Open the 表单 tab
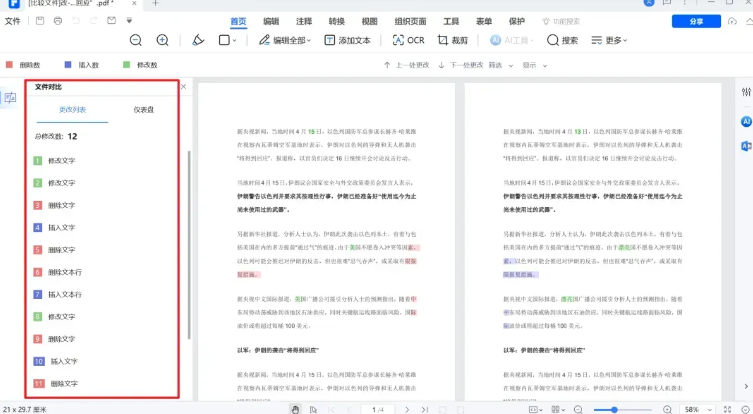Viewport: 753px width, 414px height. (x=484, y=21)
